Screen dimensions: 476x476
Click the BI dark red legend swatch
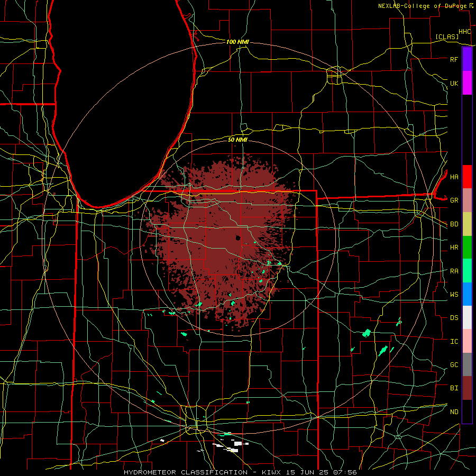467,388
